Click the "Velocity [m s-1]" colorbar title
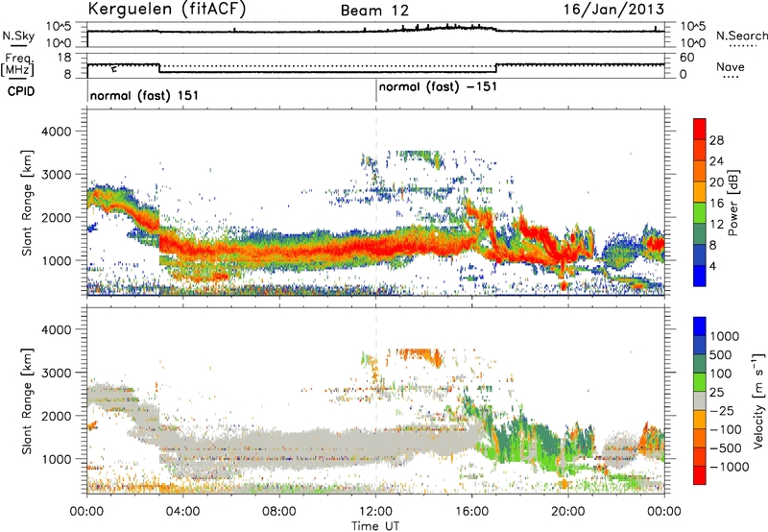The image size is (768, 532). click(x=758, y=400)
